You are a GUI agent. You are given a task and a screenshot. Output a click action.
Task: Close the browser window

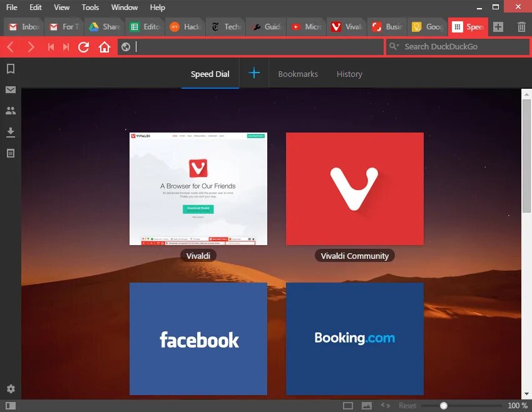pyautogui.click(x=518, y=6)
